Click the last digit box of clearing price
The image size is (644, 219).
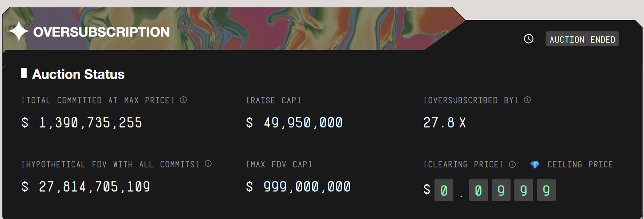tap(546, 190)
